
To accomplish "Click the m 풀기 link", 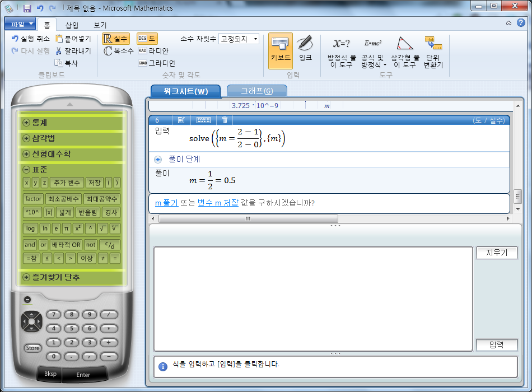I will 166,203.
